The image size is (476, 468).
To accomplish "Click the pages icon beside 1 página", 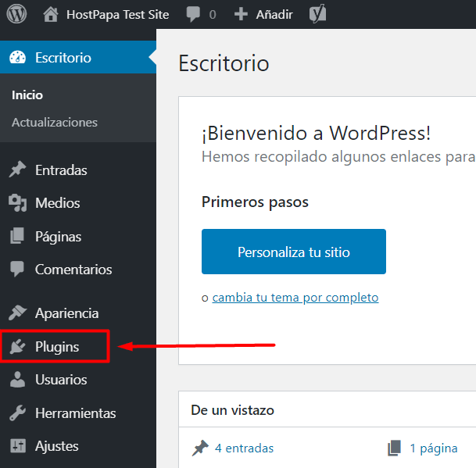I will [395, 448].
